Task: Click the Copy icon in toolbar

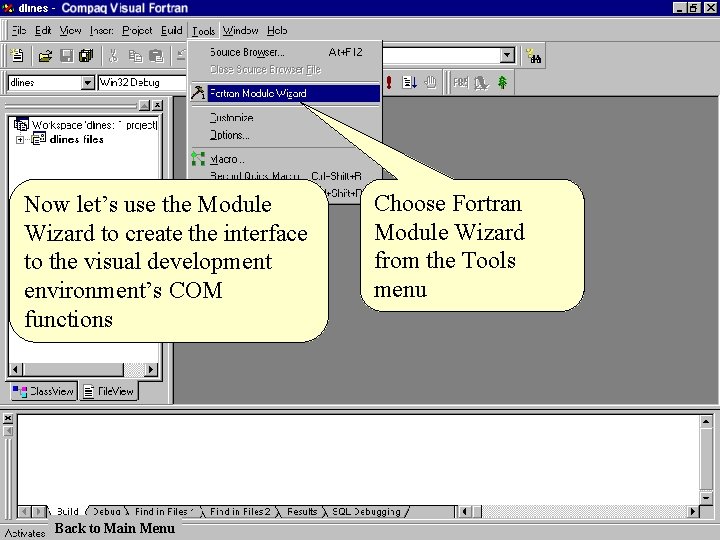Action: [135, 56]
